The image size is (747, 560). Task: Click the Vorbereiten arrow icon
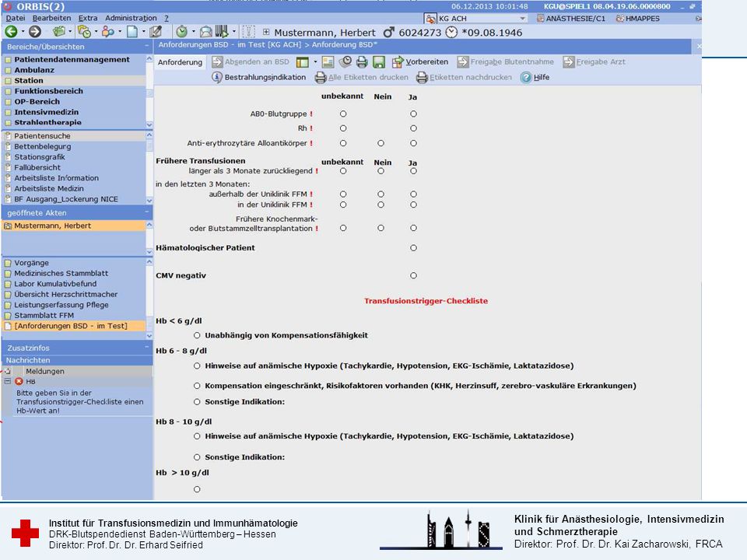[x=398, y=62]
